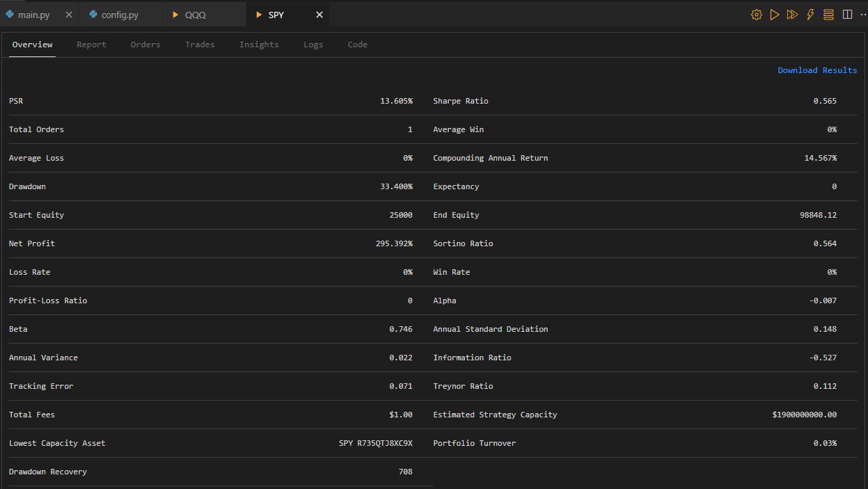Select the Loss Rate label
This screenshot has width=868, height=489.
[29, 272]
